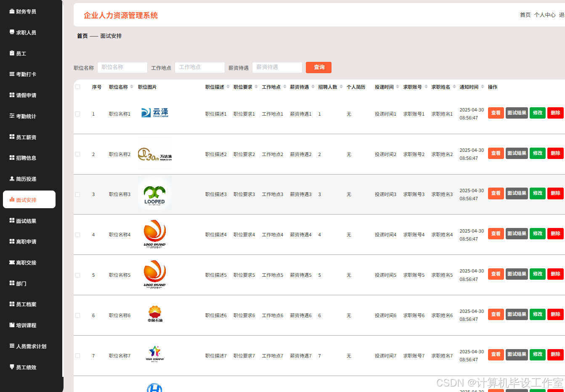The image size is (565, 392).
Task: Click the 培训课程 sidebar icon
Action: 12,325
